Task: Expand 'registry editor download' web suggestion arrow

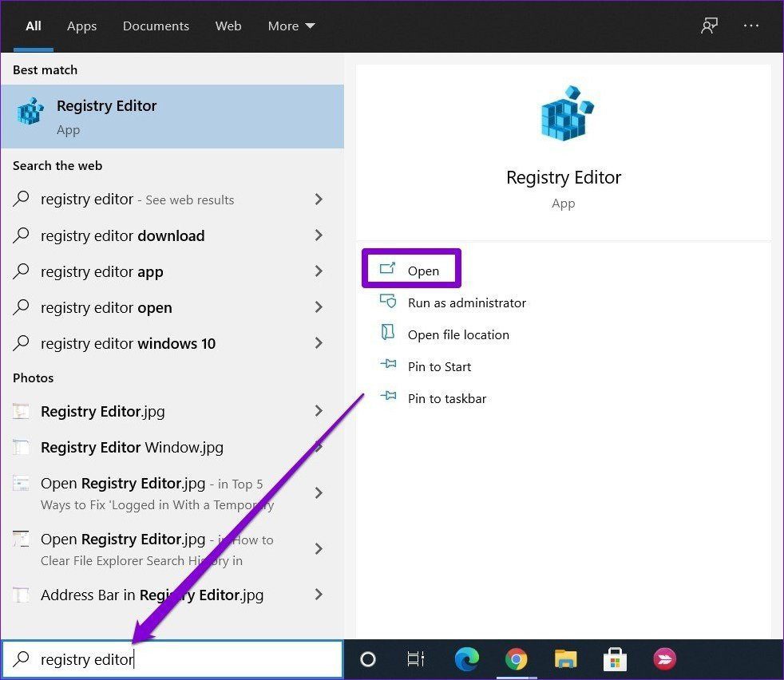Action: coord(319,235)
